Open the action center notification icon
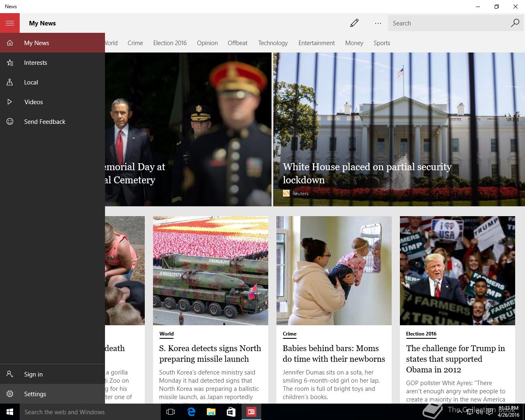 coord(490,412)
